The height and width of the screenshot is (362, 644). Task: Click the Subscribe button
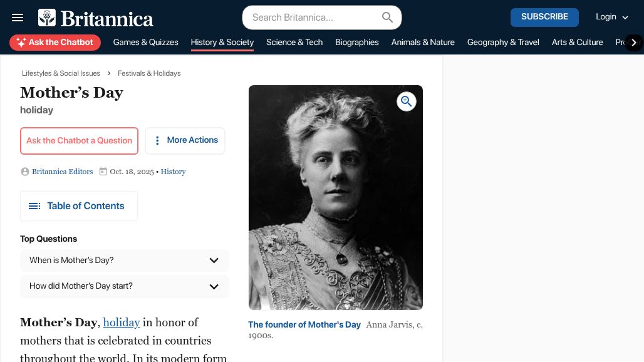tap(544, 17)
